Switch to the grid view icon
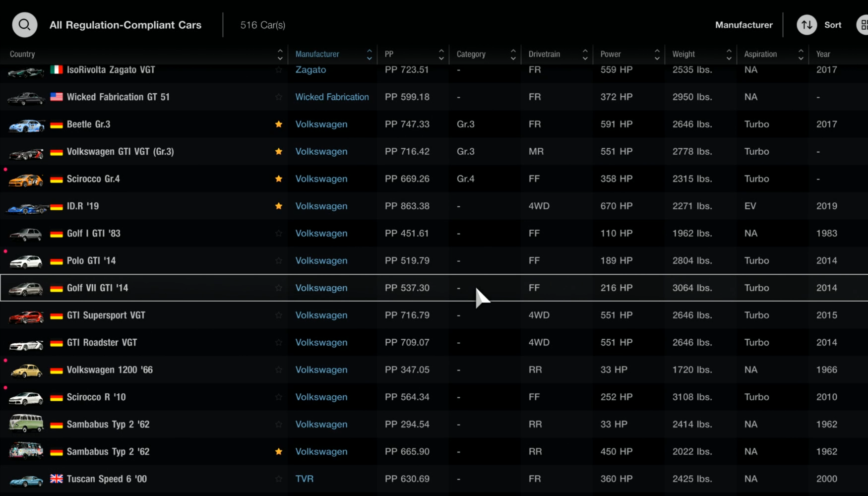This screenshot has width=868, height=496. [x=863, y=25]
